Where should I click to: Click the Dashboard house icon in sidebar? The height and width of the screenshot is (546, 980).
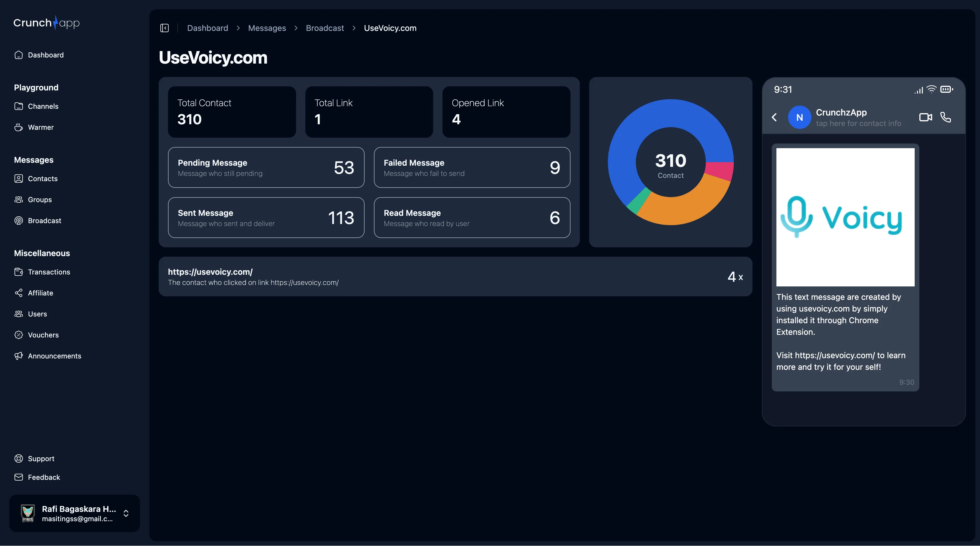coord(19,55)
